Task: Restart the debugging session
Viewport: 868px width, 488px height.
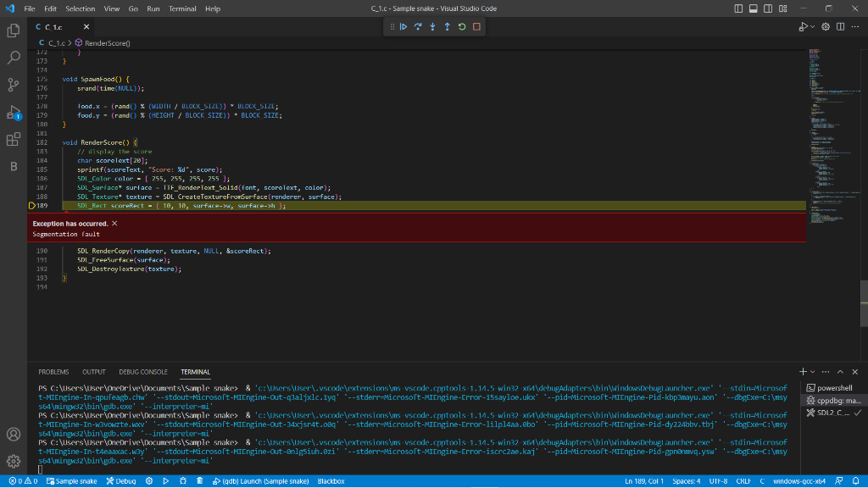Action: [462, 26]
